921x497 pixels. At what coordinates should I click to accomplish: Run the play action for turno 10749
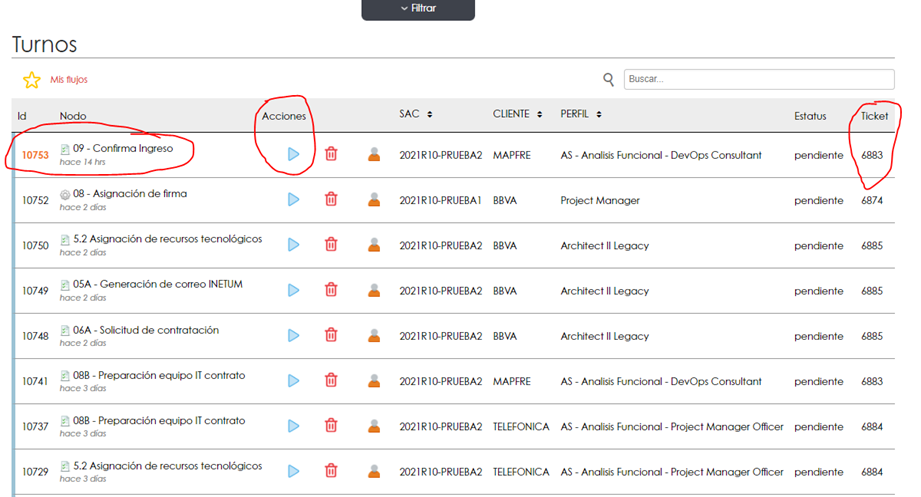pyautogui.click(x=294, y=290)
